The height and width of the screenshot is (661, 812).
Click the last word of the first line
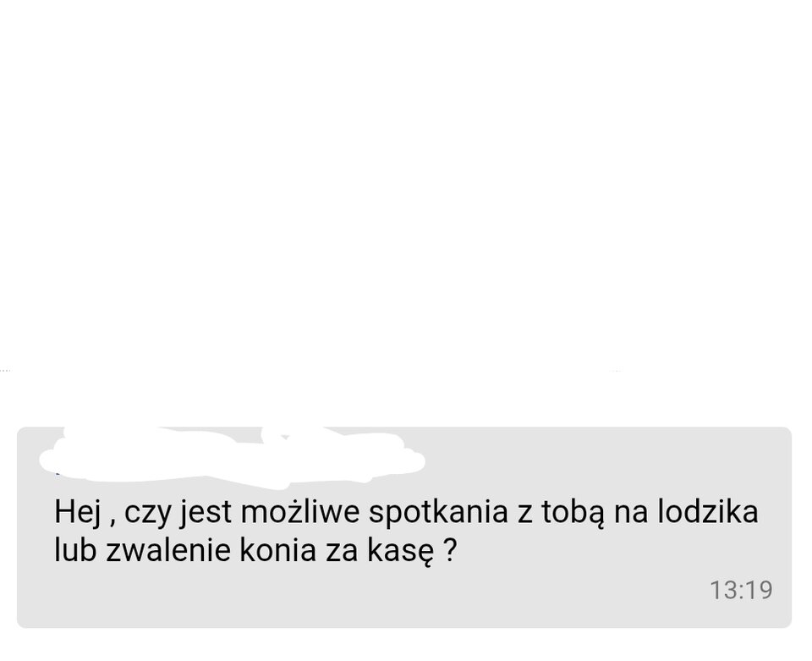(708, 511)
